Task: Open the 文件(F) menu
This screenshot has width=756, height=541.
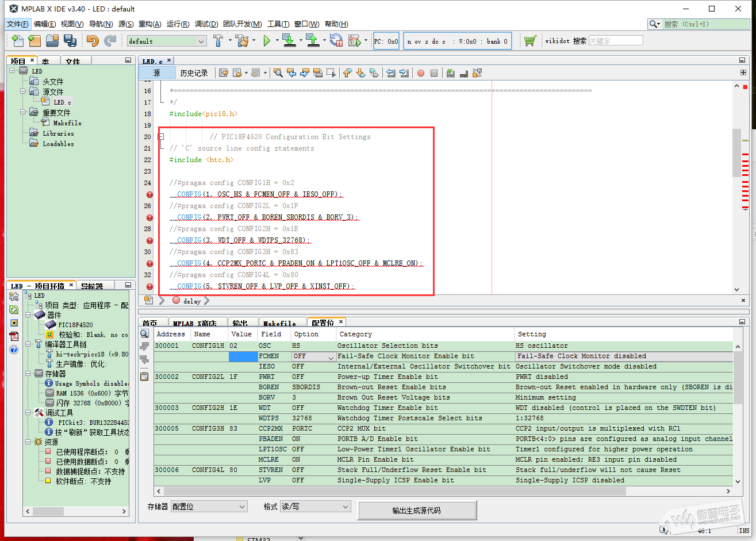Action: pyautogui.click(x=17, y=24)
